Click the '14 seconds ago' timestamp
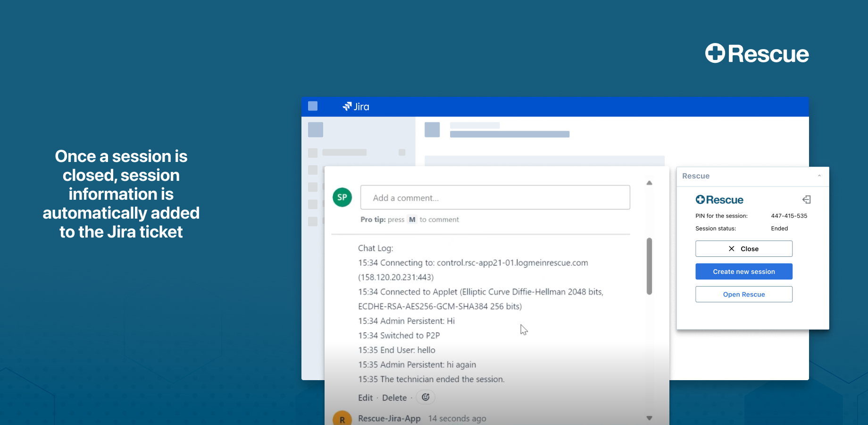The height and width of the screenshot is (425, 868). pyautogui.click(x=457, y=418)
